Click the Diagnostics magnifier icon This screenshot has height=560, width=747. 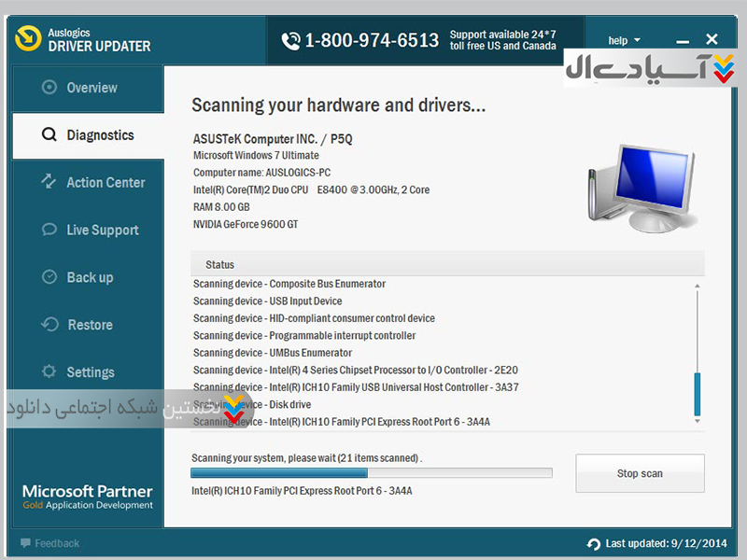(49, 135)
